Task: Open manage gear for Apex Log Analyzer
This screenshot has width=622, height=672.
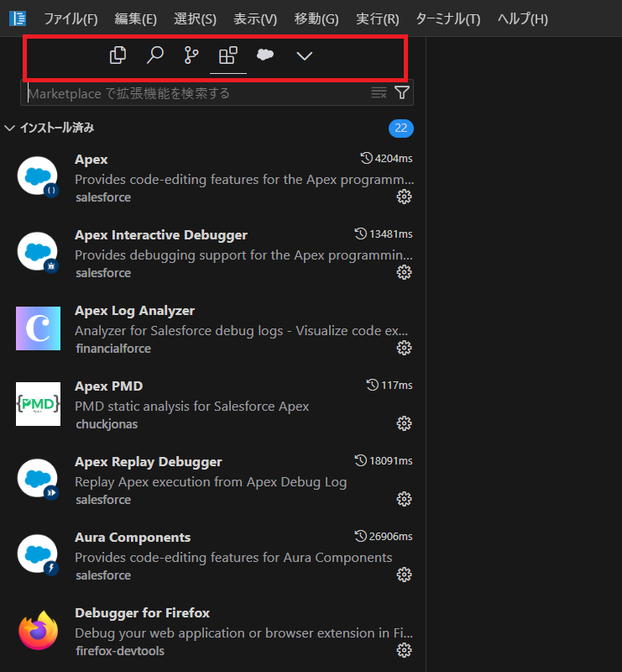Action: [x=404, y=348]
